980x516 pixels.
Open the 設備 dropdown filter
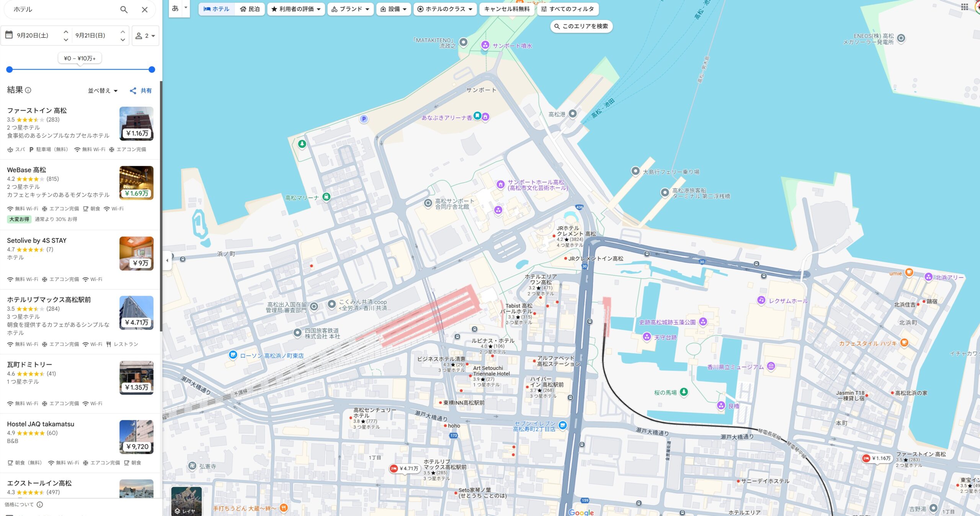[x=394, y=9]
